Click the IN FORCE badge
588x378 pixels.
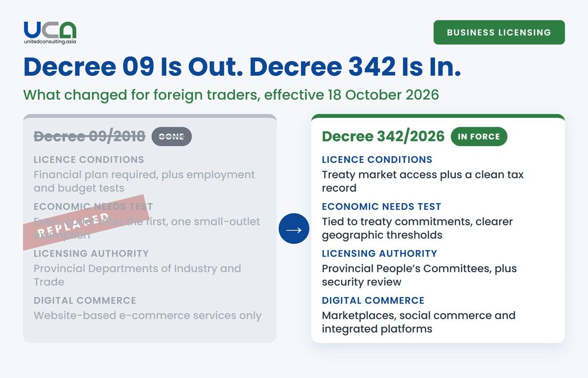point(479,137)
